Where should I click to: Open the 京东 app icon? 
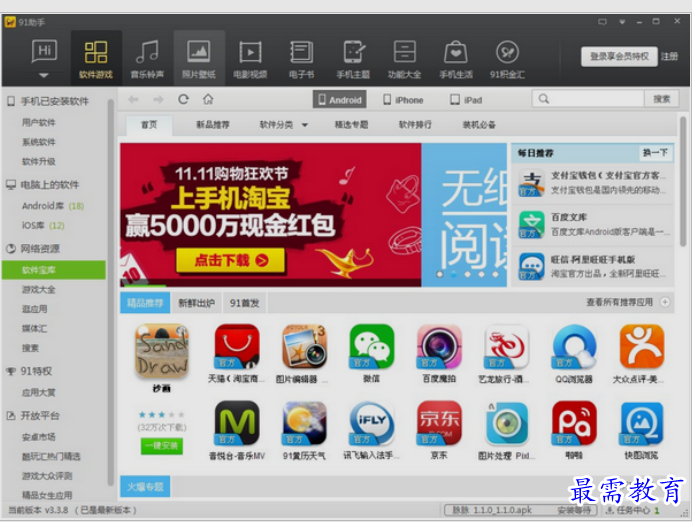pyautogui.click(x=439, y=423)
